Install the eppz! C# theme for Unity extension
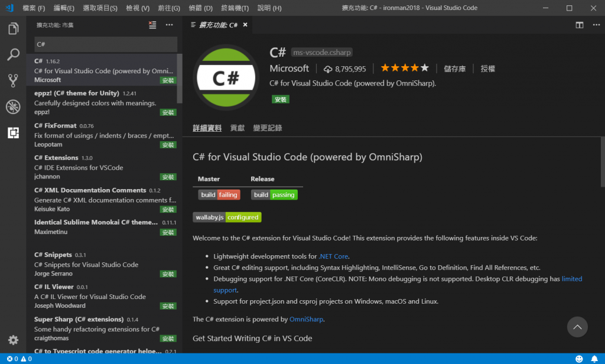 pyautogui.click(x=168, y=113)
